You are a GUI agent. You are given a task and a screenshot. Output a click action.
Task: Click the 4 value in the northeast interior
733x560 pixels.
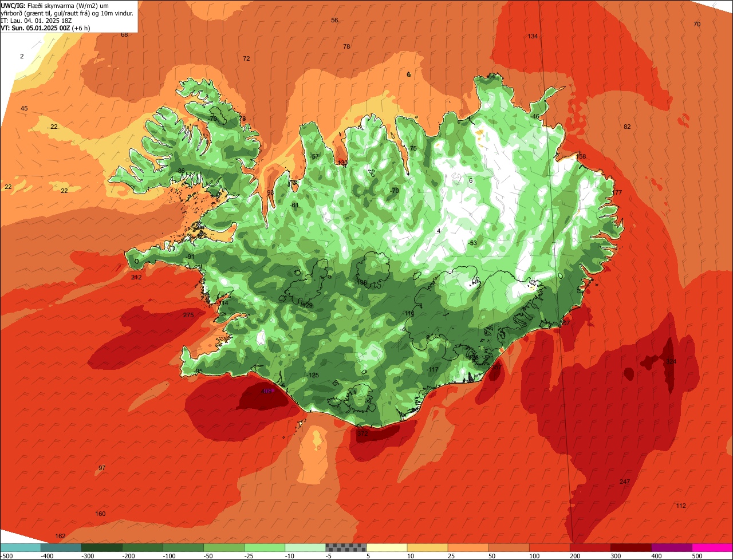(x=439, y=231)
